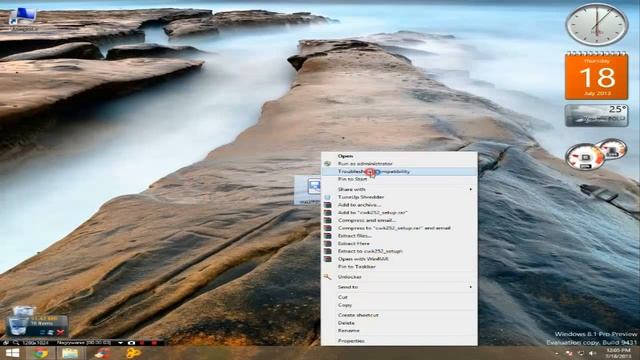Click the analog clock gadget
The height and width of the screenshot is (360, 640).
pos(596,24)
